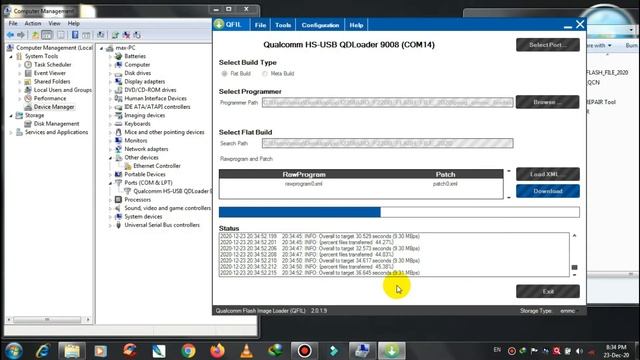Click Network adapters tree item
This screenshot has height=360, width=640.
coord(146,149)
